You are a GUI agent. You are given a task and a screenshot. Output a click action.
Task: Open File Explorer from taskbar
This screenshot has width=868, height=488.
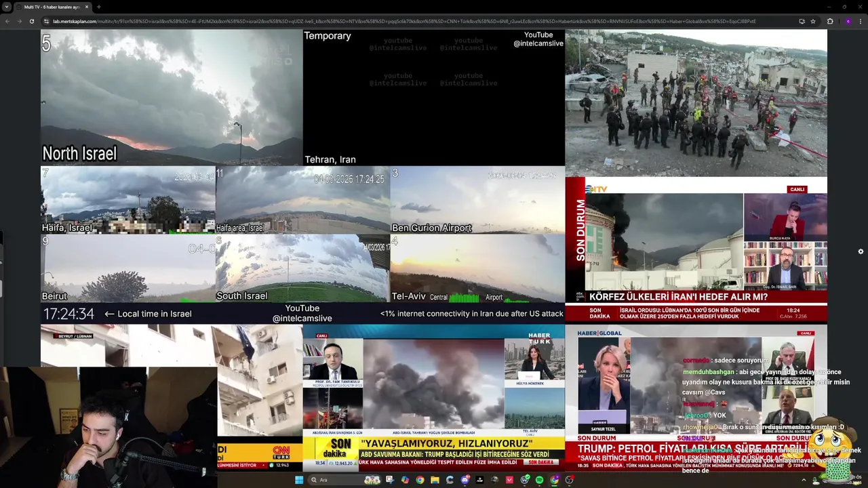pyautogui.click(x=435, y=480)
